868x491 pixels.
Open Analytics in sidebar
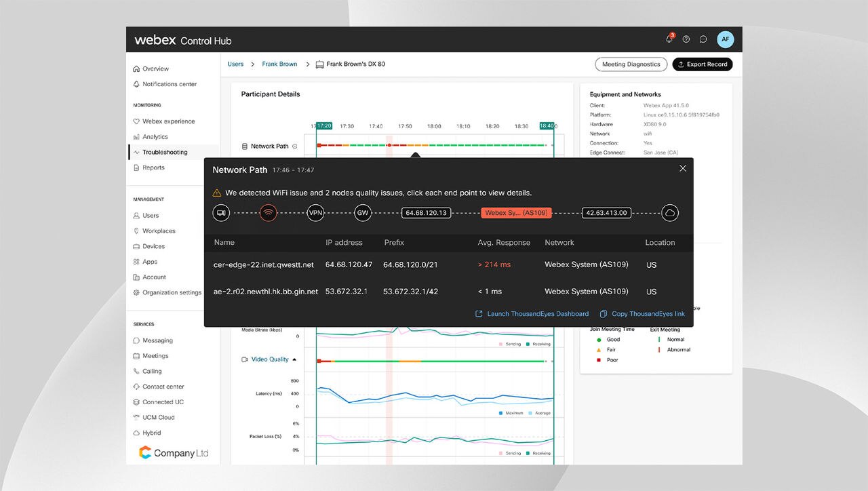coord(151,137)
